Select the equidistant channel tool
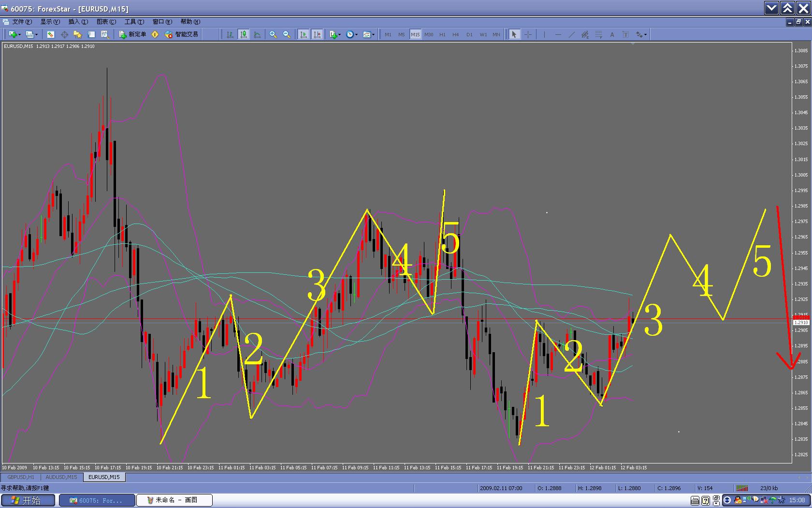Screen dimensions: 812x508 pos(585,34)
